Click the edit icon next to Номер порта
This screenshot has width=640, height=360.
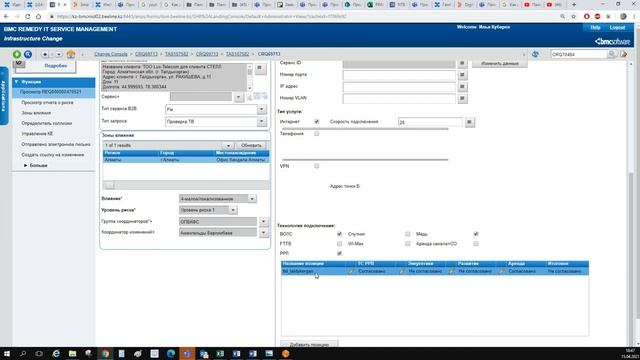tap(462, 75)
